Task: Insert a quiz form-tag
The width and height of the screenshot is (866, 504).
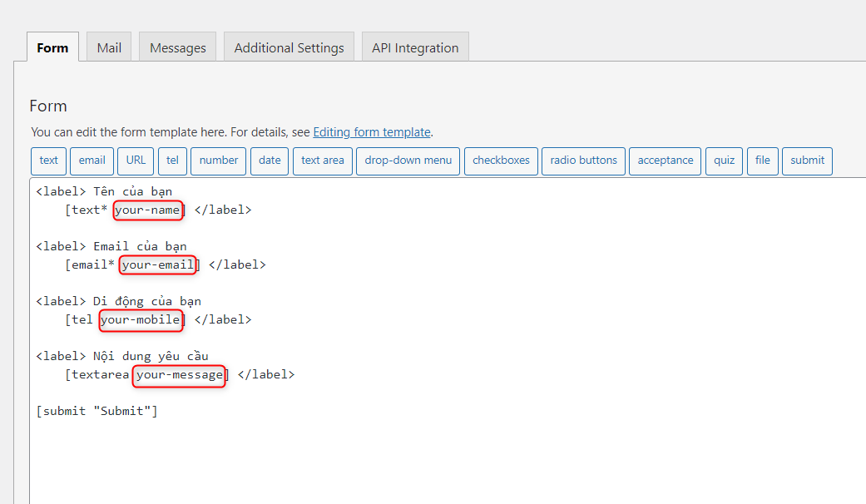Action: 723,161
